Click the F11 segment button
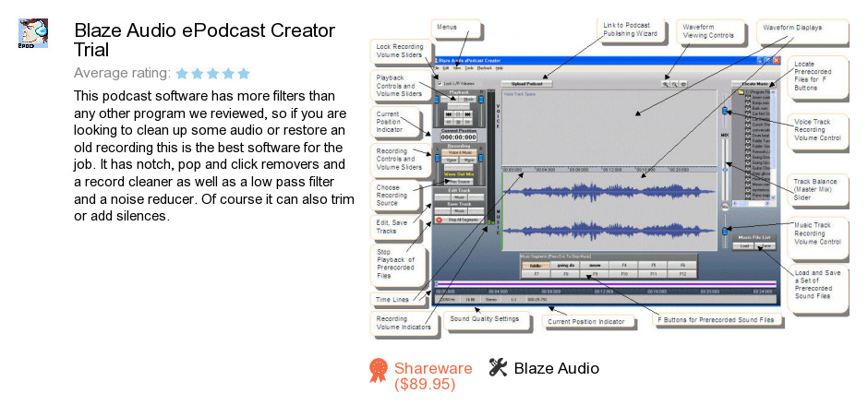 [653, 274]
